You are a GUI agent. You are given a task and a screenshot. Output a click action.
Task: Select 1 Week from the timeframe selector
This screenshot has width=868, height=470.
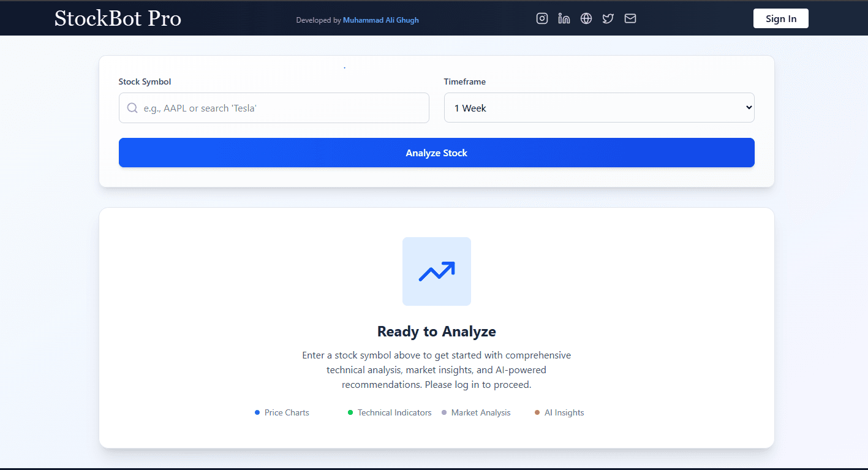pos(599,107)
